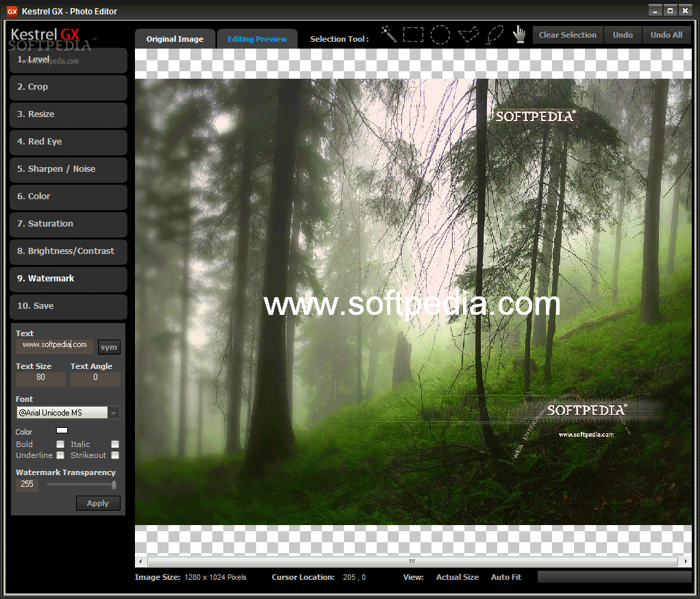700x599 pixels.
Task: Enable the Underline checkbox
Action: tap(60, 455)
